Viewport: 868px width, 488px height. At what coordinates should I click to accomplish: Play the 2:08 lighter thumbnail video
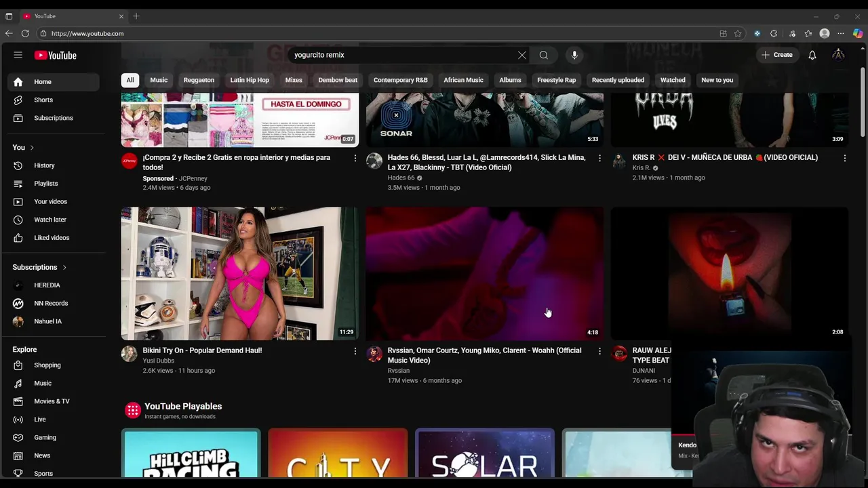(x=730, y=273)
